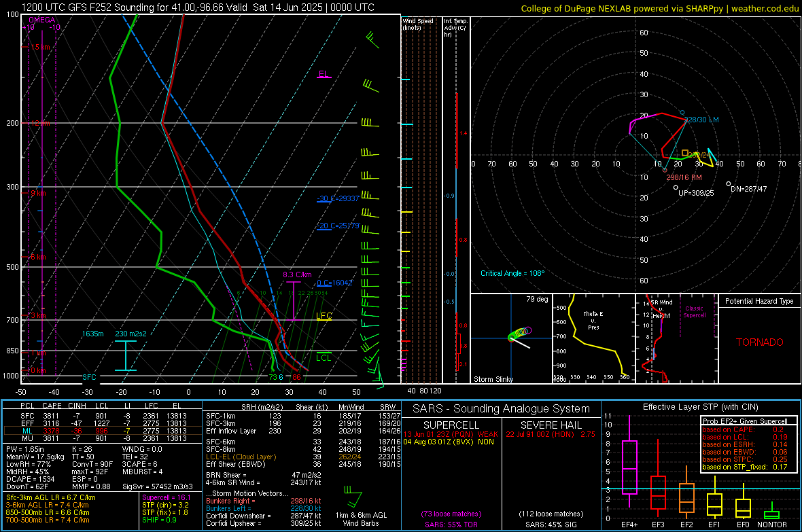Click the Inf. Temp. Adv. panel header
Image resolution: width=802 pixels, height=532 pixels.
(x=455, y=28)
